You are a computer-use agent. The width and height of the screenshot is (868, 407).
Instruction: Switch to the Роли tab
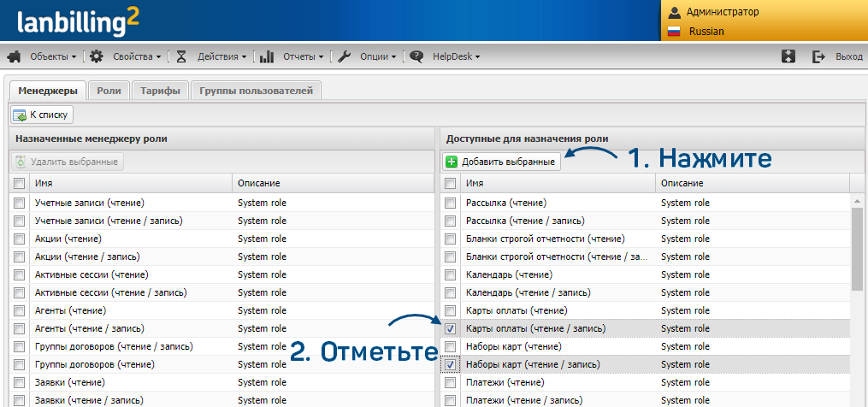click(109, 91)
